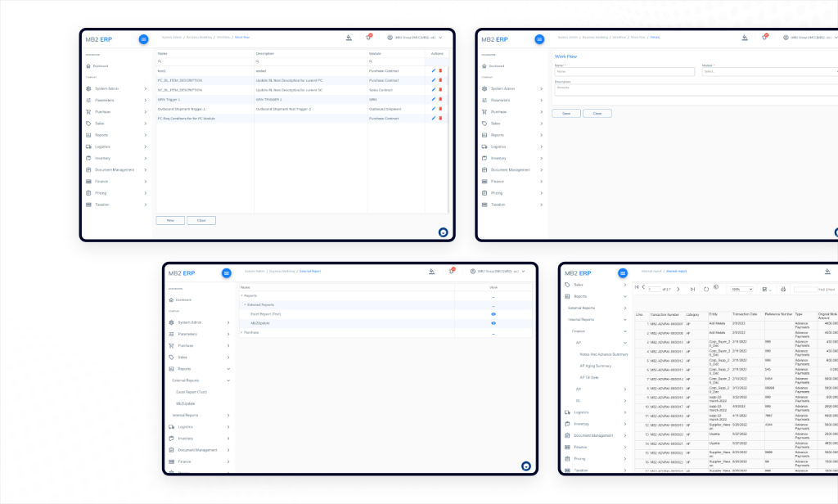
Task: Open the AP Till Date report
Action: click(x=591, y=377)
